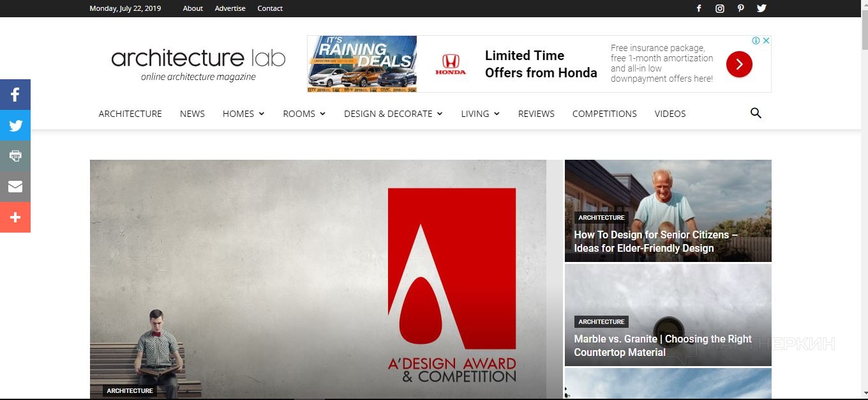Click the Pinterest icon in header
The width and height of the screenshot is (868, 400).
click(740, 8)
